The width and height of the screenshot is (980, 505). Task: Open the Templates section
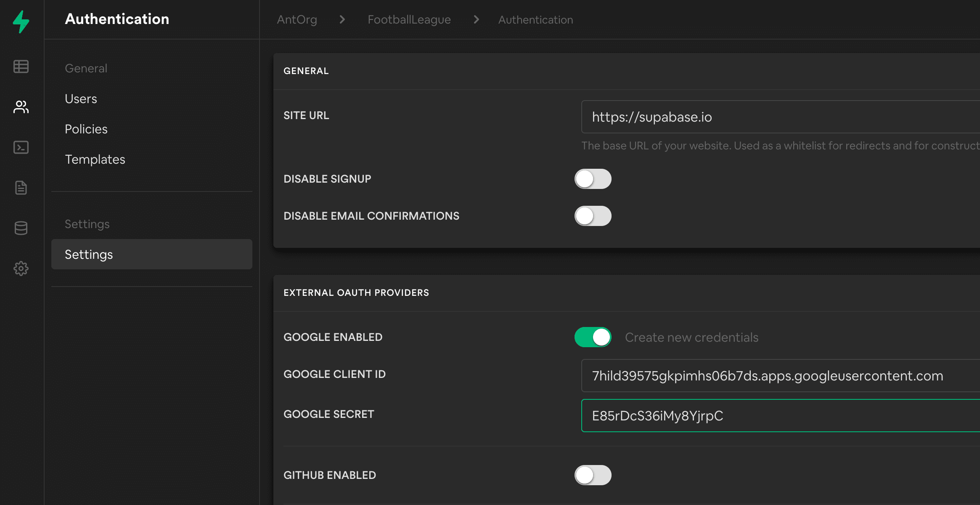click(x=95, y=159)
